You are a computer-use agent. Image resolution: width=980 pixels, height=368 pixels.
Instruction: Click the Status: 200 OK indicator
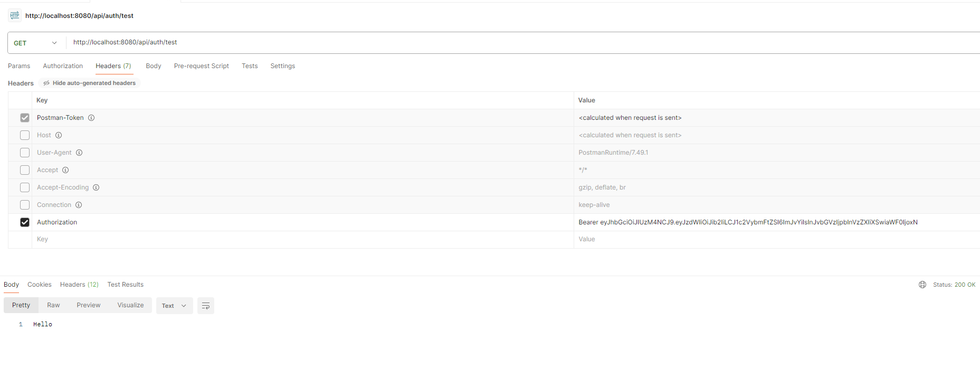click(954, 285)
